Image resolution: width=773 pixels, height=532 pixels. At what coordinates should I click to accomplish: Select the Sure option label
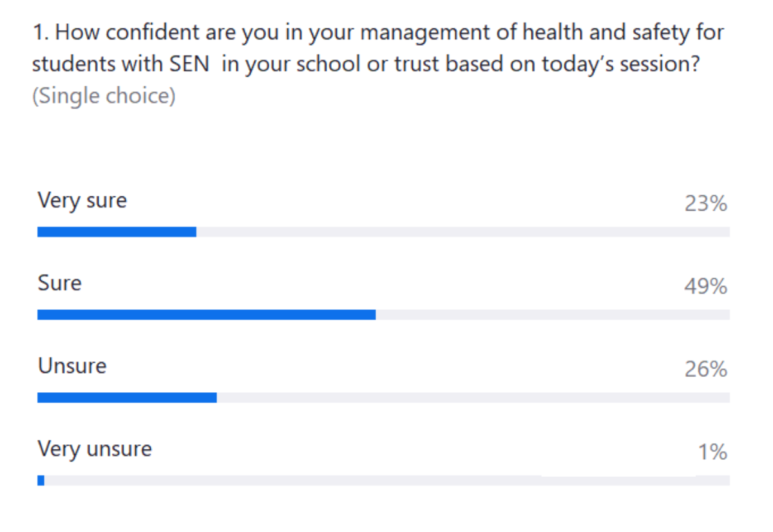60,283
